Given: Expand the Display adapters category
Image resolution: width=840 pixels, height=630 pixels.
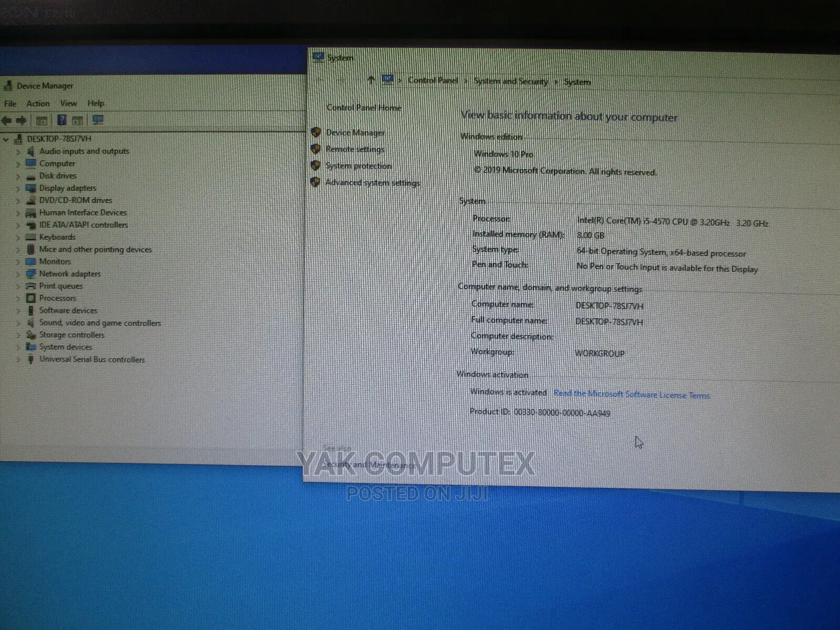Looking at the screenshot, I should click(x=18, y=188).
